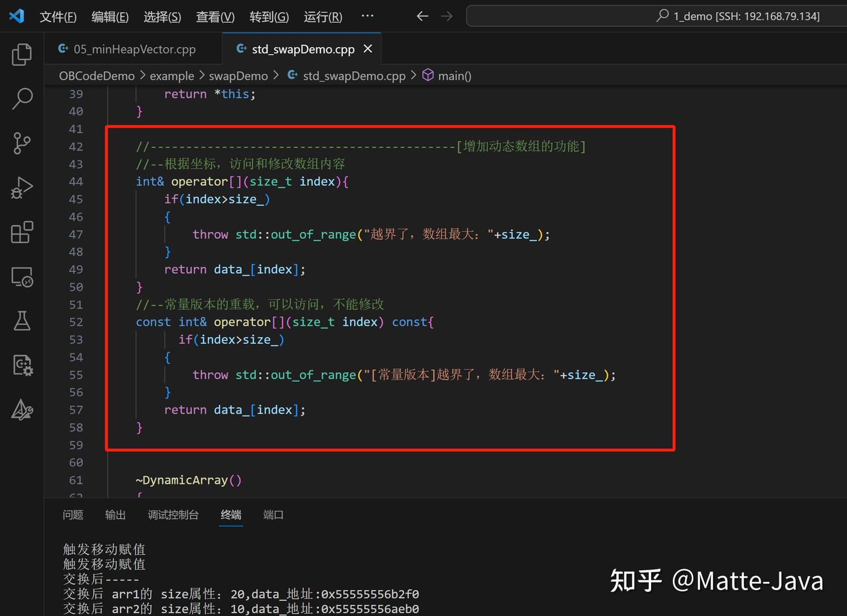Open the 文件 menu
Screen dimensions: 847x616
[57, 16]
